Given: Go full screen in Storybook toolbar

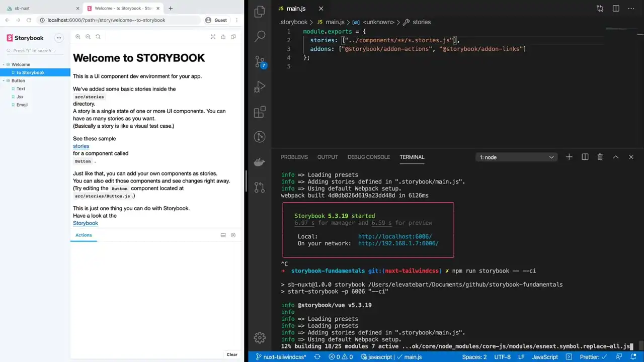Looking at the screenshot, I should 213,37.
